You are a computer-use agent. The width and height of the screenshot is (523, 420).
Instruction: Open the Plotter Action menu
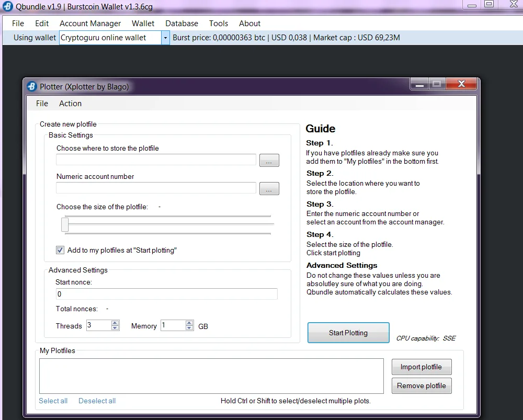click(71, 104)
